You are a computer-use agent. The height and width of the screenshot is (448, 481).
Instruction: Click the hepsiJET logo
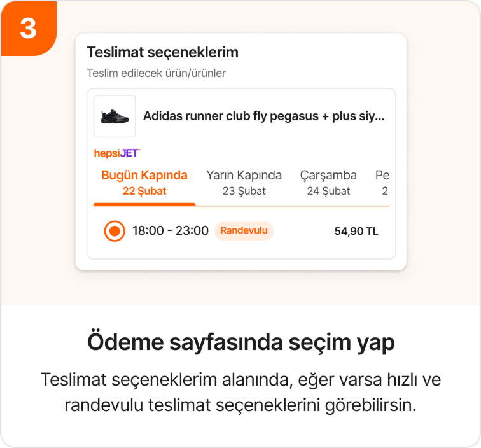pos(116,153)
